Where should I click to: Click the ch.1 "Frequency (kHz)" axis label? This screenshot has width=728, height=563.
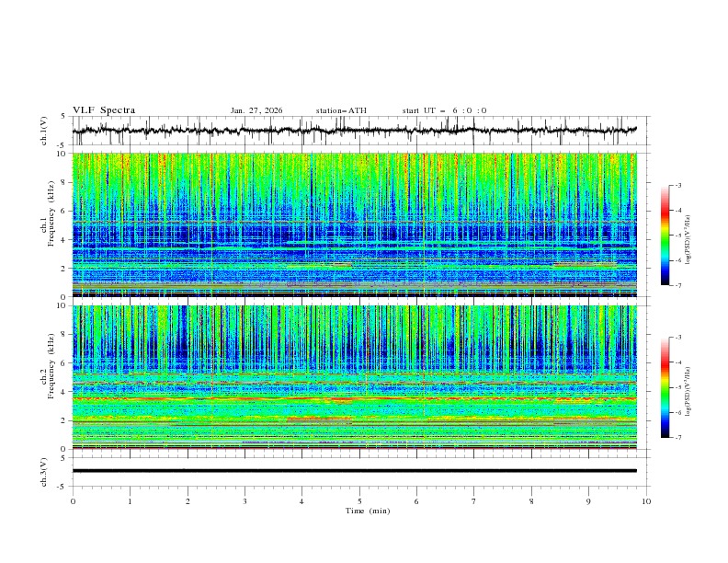pos(51,214)
